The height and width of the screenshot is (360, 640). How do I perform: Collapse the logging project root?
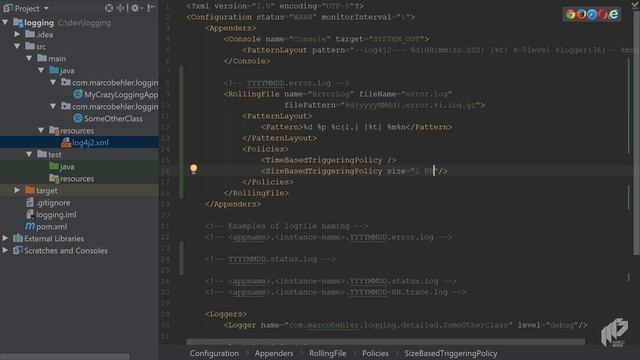[5, 22]
